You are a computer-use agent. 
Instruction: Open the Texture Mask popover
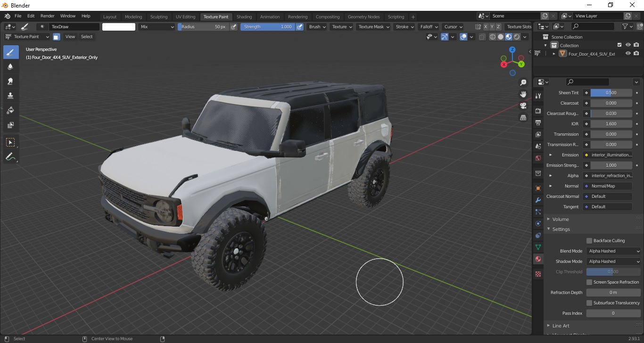coord(374,27)
